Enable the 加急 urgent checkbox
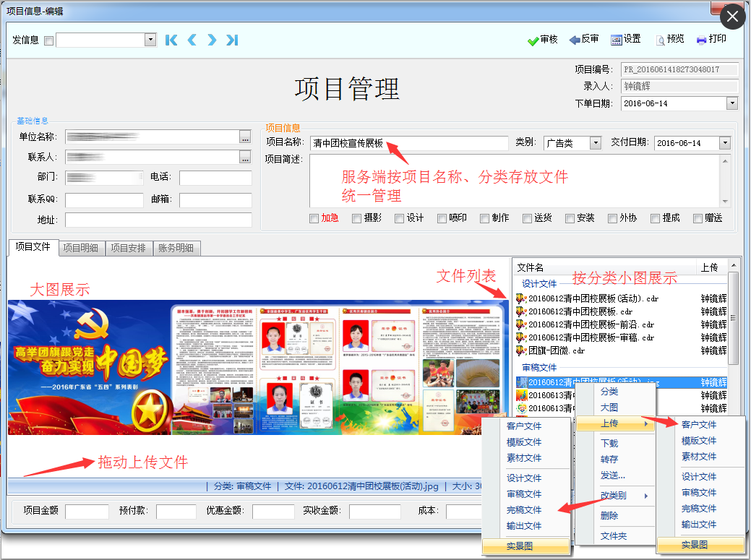The image size is (751, 560). coord(314,219)
